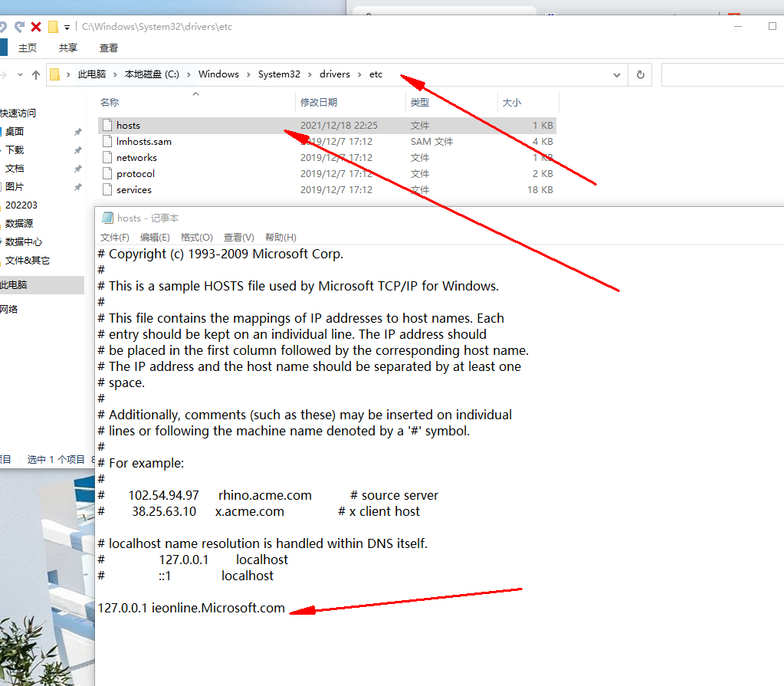Viewport: 784px width, 686px height.
Task: Click the refresh button next to address bar
Action: (x=640, y=75)
